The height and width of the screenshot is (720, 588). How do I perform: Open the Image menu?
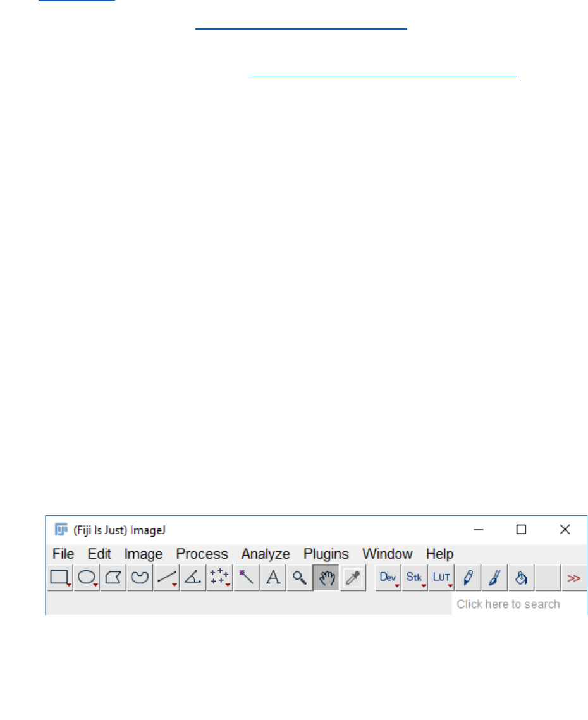pos(144,554)
